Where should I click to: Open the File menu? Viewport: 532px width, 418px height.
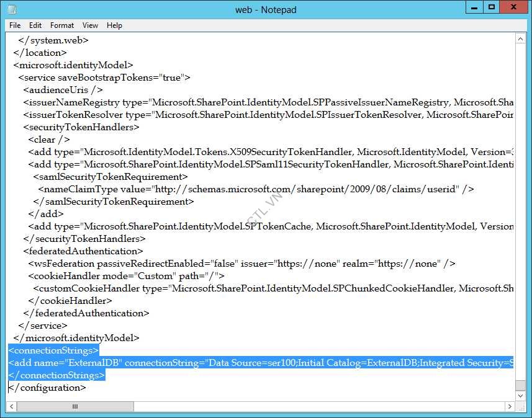(14, 25)
